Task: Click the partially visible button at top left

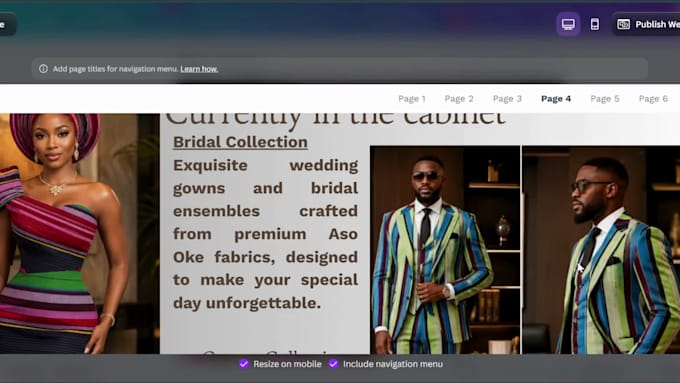Action: coord(7,24)
